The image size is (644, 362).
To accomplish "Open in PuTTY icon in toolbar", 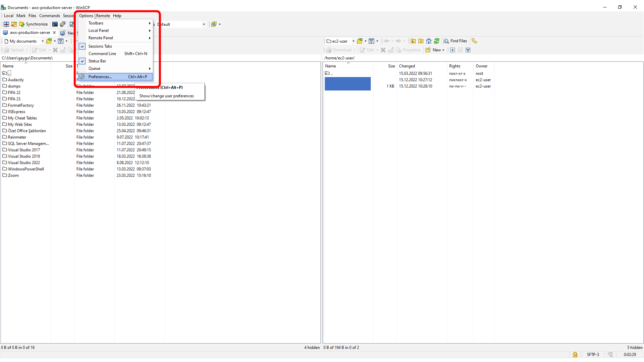I will tap(63, 24).
